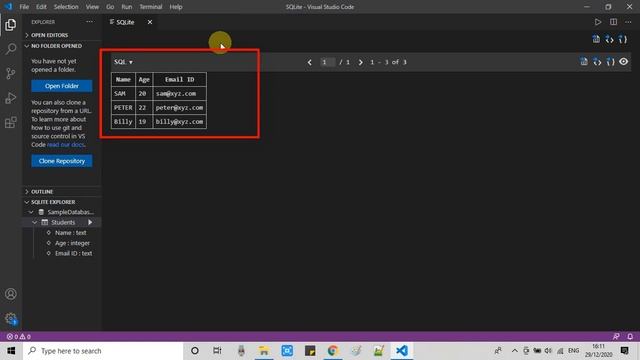Viewport: 640px width, 360px height.
Task: Click the Open Folder button
Action: tap(62, 86)
